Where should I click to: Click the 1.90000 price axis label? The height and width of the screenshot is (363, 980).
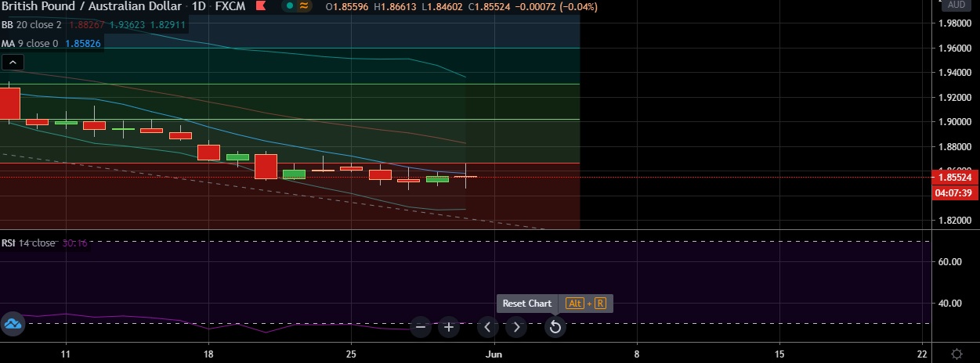click(x=954, y=122)
